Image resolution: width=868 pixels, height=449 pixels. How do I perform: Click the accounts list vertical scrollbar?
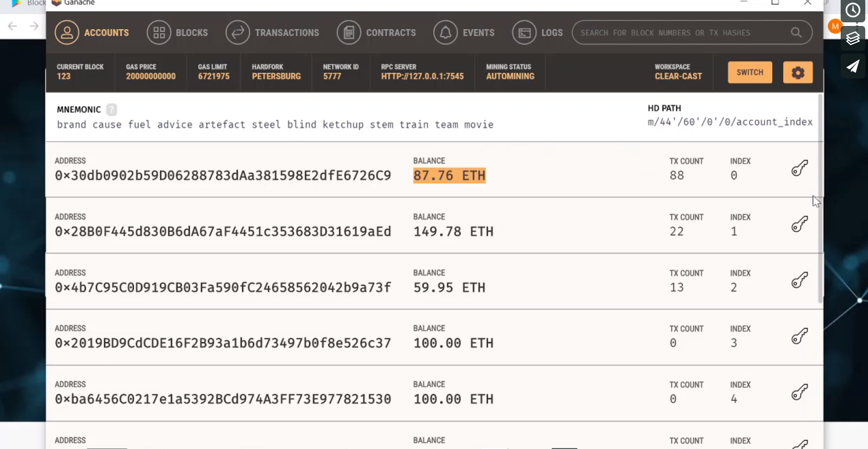(x=820, y=199)
